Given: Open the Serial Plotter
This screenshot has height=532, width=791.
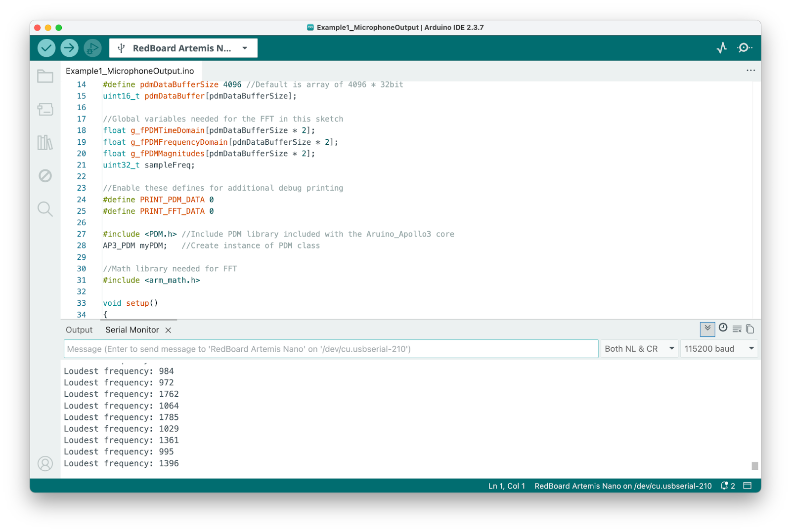Looking at the screenshot, I should [722, 48].
